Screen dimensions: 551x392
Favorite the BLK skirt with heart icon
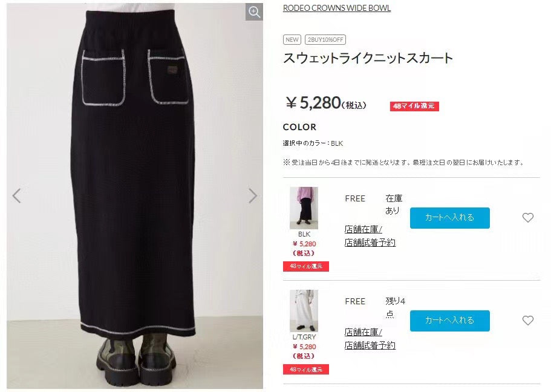(528, 218)
